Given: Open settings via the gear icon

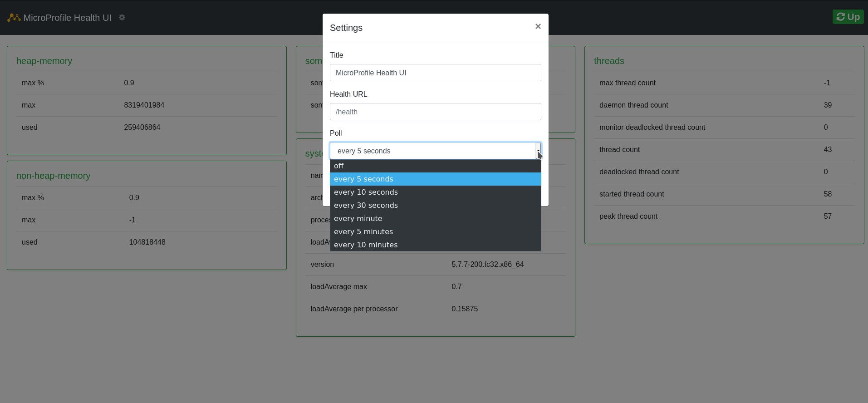Looking at the screenshot, I should (122, 17).
